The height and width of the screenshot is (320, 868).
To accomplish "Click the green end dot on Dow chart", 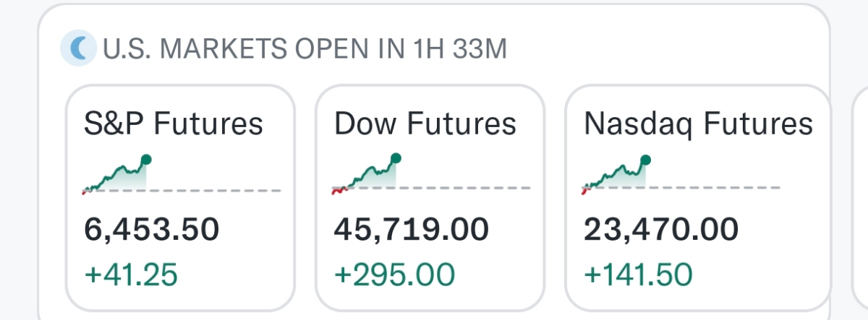I will (x=396, y=158).
